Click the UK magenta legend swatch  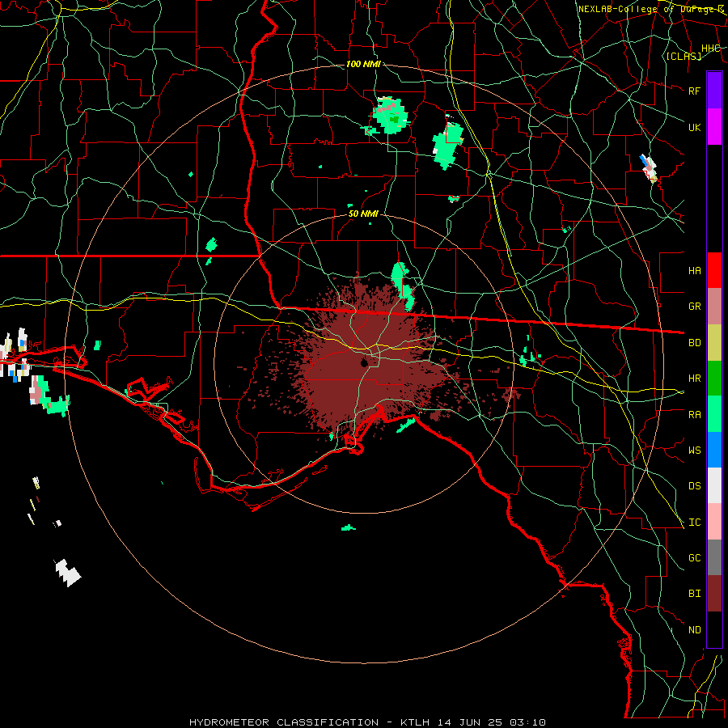pos(714,127)
